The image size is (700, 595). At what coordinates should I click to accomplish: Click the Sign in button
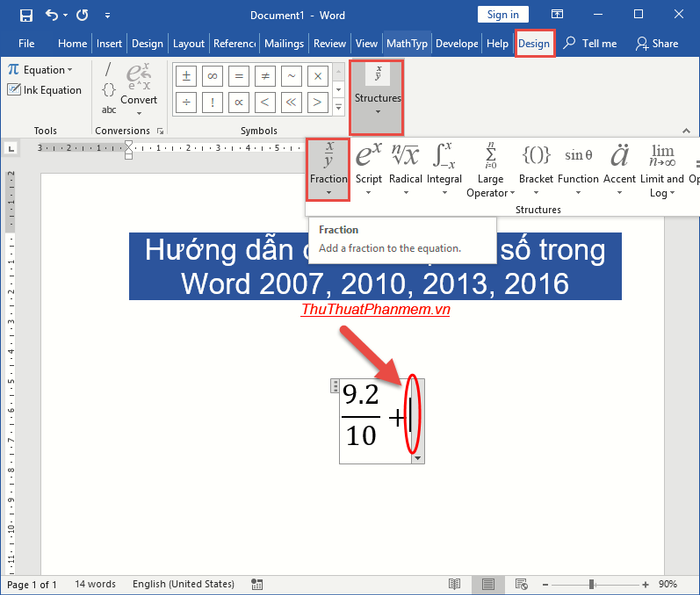pyautogui.click(x=503, y=15)
